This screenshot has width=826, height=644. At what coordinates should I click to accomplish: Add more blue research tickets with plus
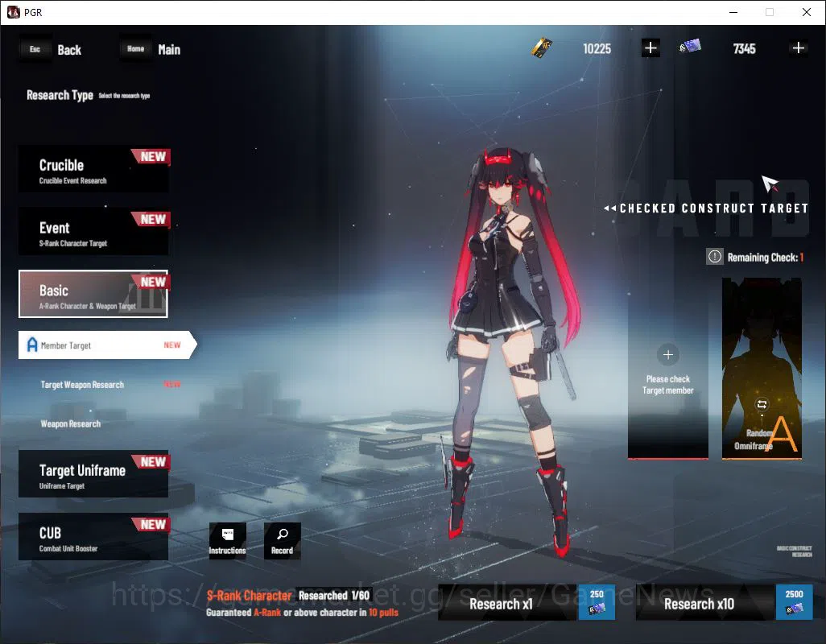[x=798, y=48]
